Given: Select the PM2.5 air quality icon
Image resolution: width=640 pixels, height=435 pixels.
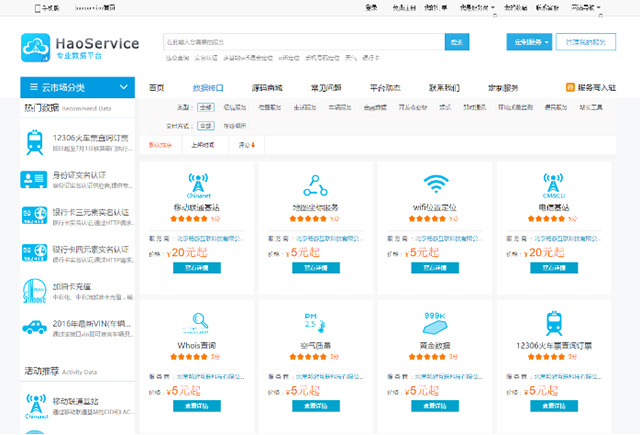Looking at the screenshot, I should [311, 321].
